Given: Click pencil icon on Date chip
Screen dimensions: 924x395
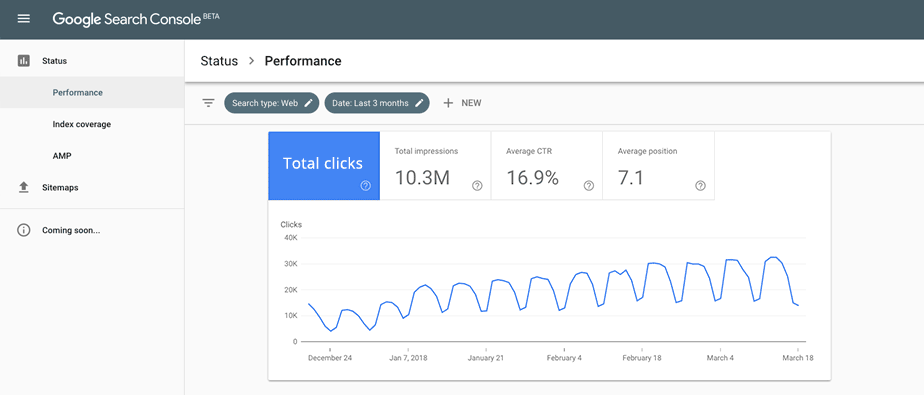Looking at the screenshot, I should coord(419,103).
